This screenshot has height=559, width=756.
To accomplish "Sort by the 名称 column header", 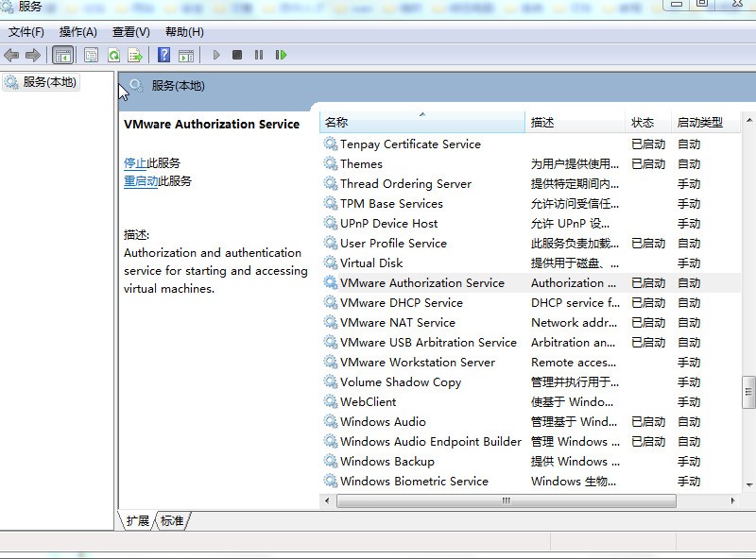I will click(421, 123).
